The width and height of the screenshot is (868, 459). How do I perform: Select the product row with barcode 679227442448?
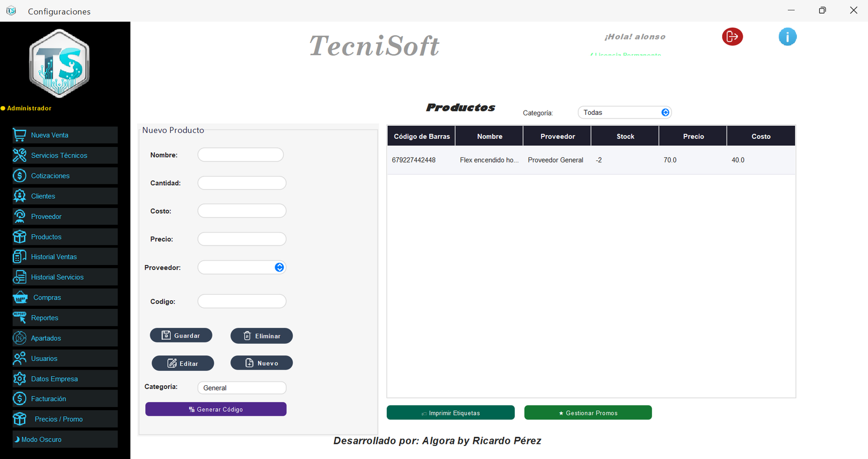[x=591, y=160]
